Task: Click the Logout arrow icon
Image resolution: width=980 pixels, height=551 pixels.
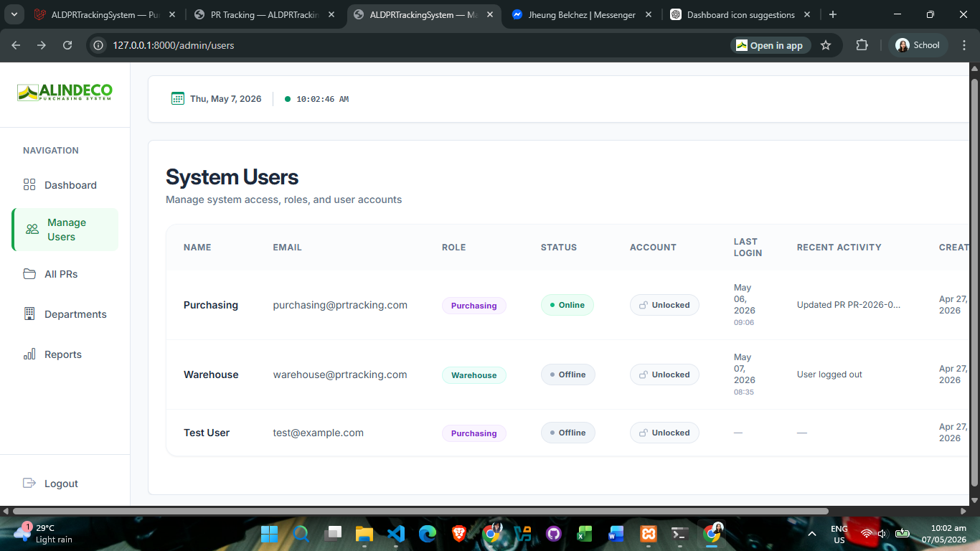Action: (x=29, y=483)
